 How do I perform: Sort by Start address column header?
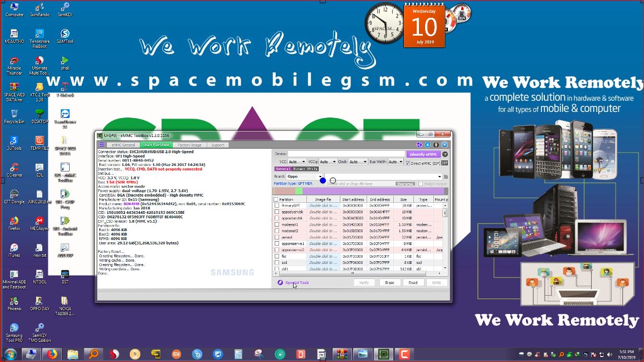pyautogui.click(x=353, y=199)
